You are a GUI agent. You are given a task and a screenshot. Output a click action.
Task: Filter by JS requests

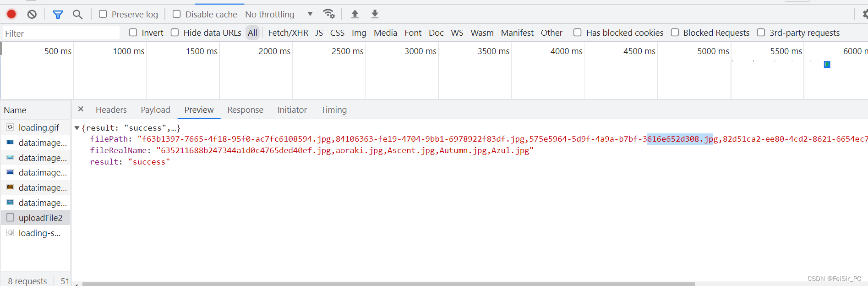tap(319, 33)
